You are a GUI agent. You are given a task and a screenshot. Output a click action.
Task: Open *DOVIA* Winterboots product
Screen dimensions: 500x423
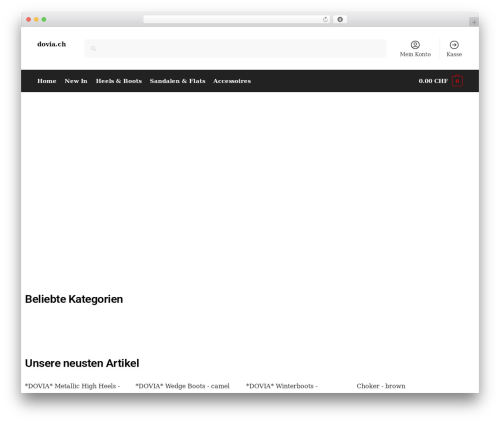[x=282, y=386]
